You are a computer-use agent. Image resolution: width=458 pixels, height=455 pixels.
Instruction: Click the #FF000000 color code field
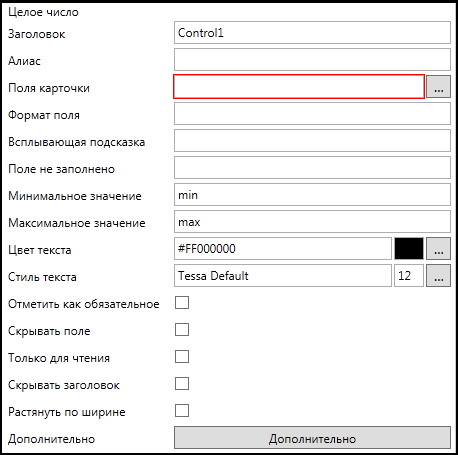pyautogui.click(x=283, y=249)
